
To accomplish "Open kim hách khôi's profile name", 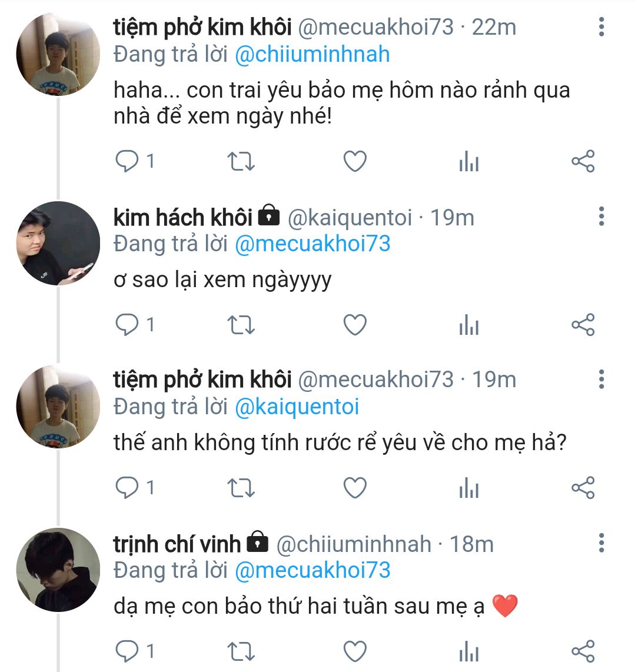I will [x=182, y=218].
